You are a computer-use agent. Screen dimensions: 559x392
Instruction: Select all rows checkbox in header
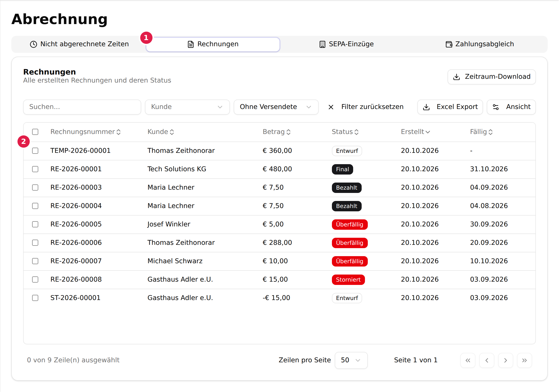[x=35, y=132]
